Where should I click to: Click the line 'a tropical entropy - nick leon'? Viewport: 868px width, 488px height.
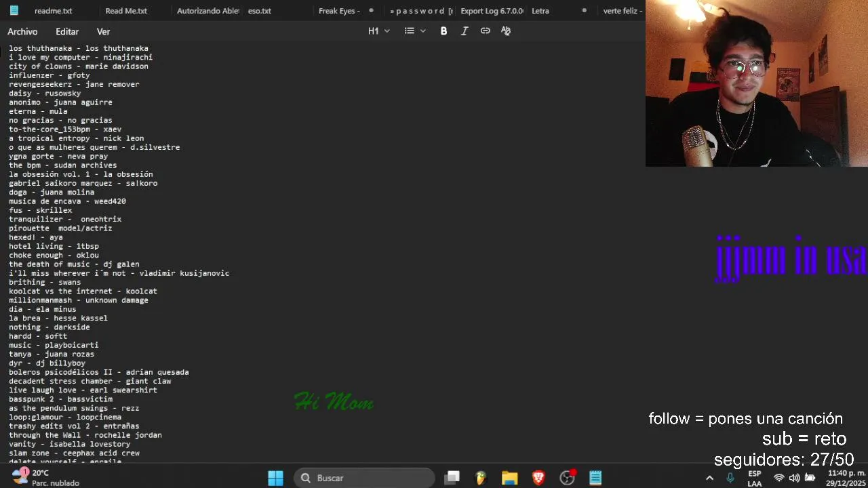pyautogui.click(x=77, y=138)
